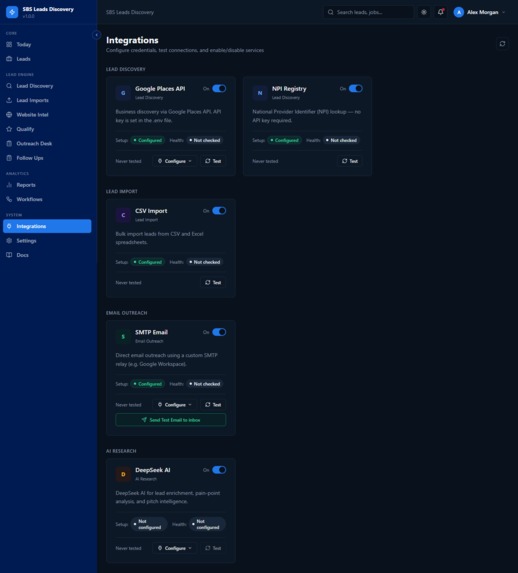Navigate to Website Intel
The image size is (518, 573).
47,115
